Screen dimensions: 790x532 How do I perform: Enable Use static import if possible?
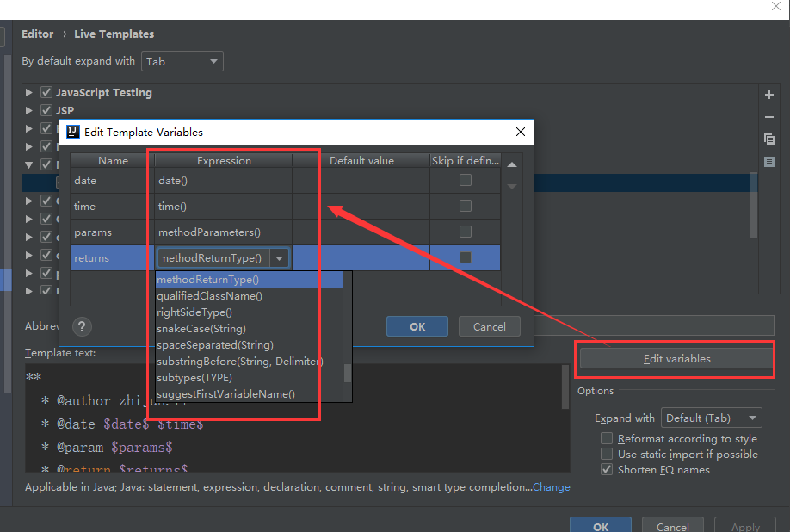click(x=607, y=454)
